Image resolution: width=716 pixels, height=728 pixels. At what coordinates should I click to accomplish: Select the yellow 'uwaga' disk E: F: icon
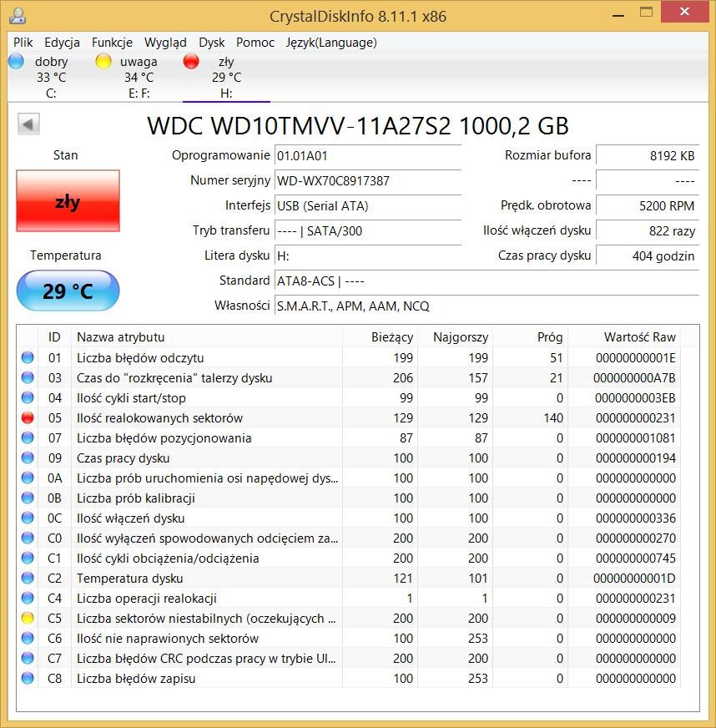click(x=103, y=61)
